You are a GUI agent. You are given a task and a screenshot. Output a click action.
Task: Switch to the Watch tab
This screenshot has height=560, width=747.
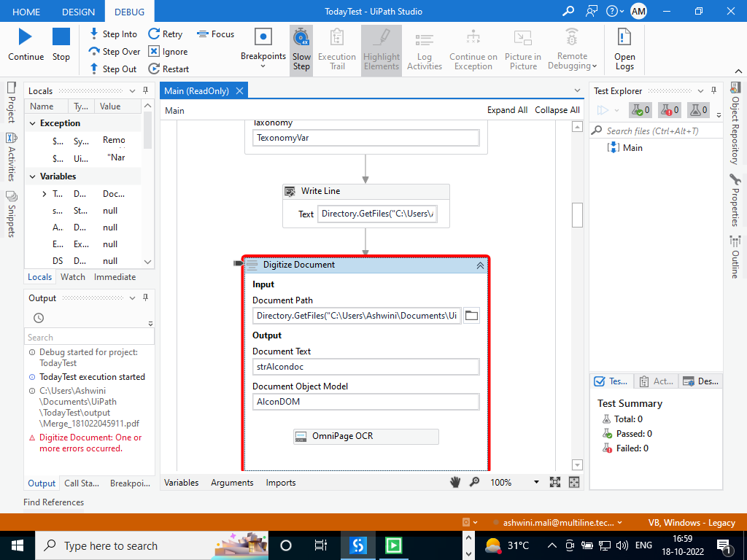(73, 277)
